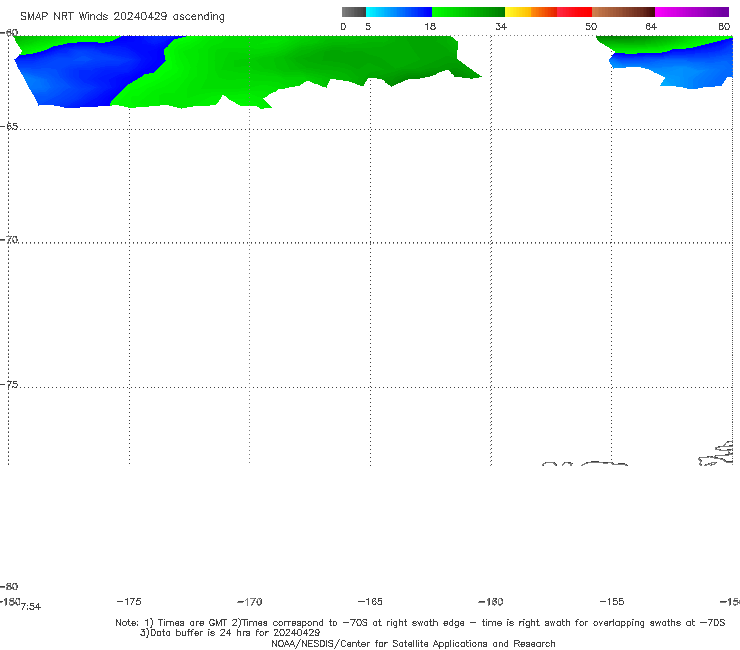Click the magenta-purple 64-80 segment of the color bar

pos(692,12)
